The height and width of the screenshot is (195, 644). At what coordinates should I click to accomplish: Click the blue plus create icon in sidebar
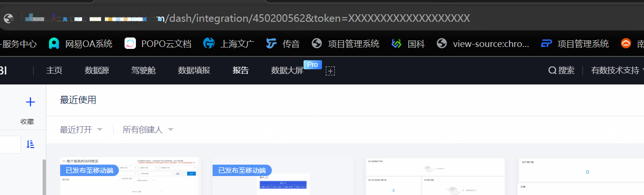tap(30, 102)
